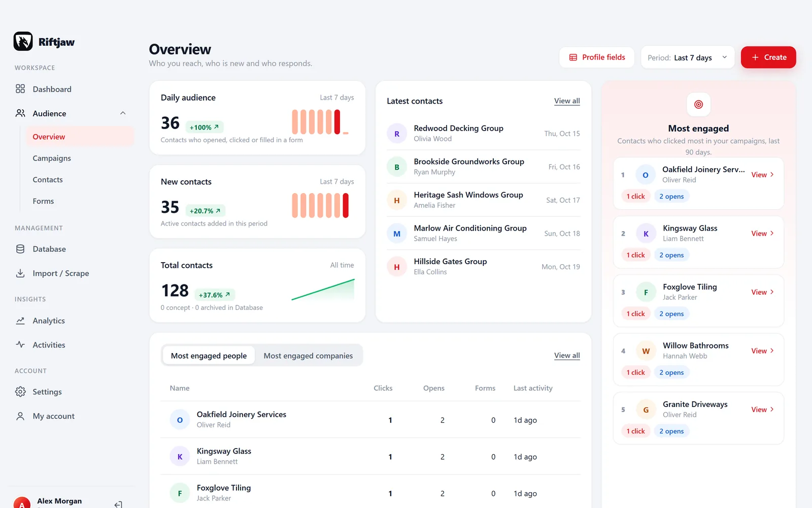This screenshot has width=812, height=508.
Task: Click the My account person icon
Action: coord(20,416)
